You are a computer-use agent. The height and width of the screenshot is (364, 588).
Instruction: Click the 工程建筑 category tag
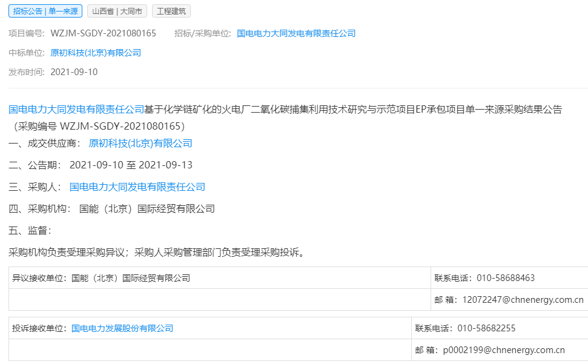pos(171,12)
